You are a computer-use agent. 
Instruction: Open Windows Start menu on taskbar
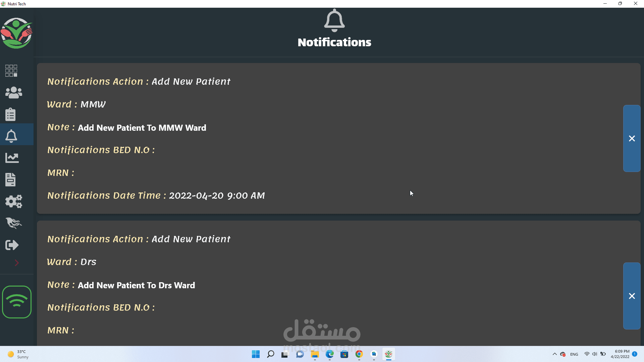point(256,354)
